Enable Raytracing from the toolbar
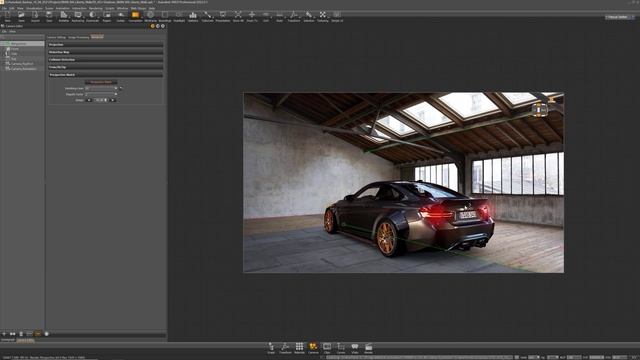The height and width of the screenshot is (360, 640). point(78,16)
